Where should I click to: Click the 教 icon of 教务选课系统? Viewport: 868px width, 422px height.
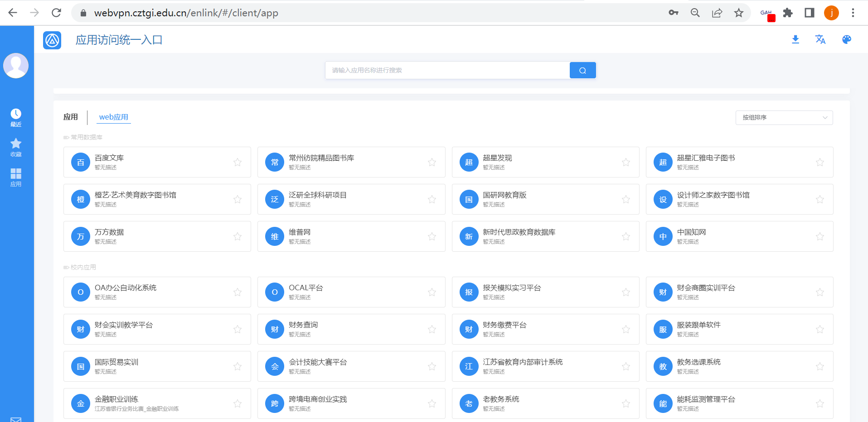click(663, 366)
